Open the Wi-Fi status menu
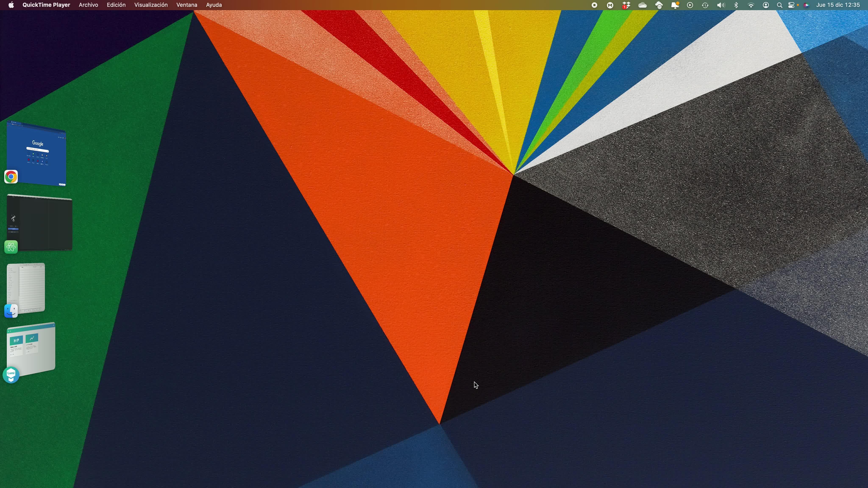The image size is (868, 488). pyautogui.click(x=751, y=5)
